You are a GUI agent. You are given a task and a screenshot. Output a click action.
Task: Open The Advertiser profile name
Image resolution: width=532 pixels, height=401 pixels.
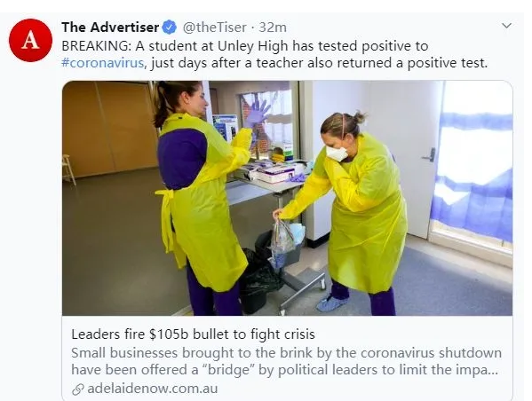[x=110, y=28]
